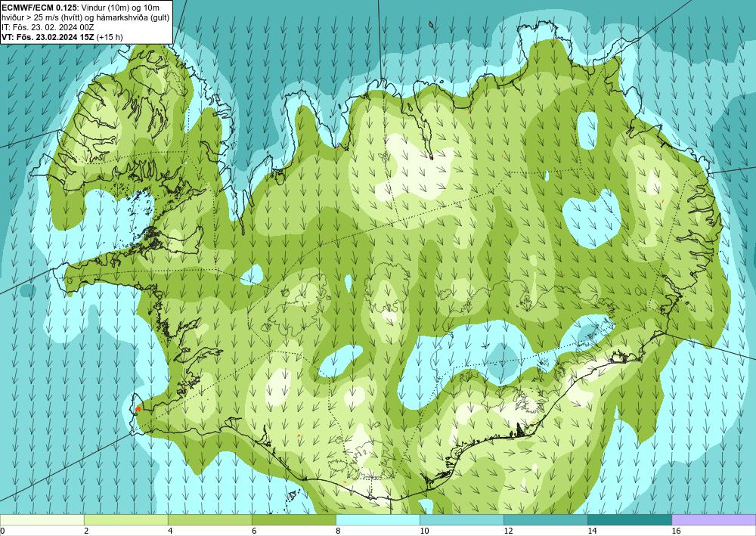
Task: Click the dark green 6–8 legend swatch
Action: [294, 519]
